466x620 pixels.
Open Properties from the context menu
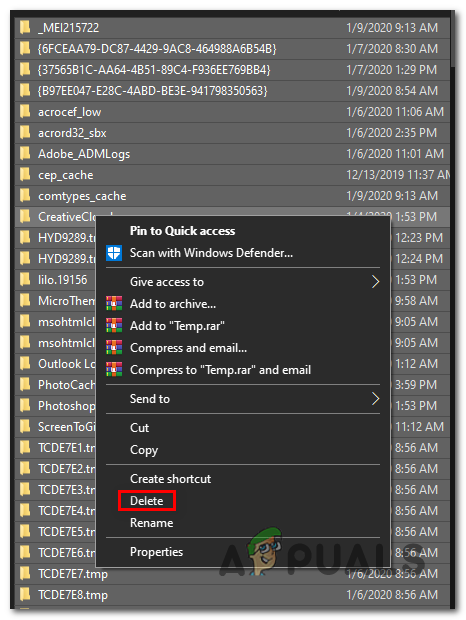156,552
